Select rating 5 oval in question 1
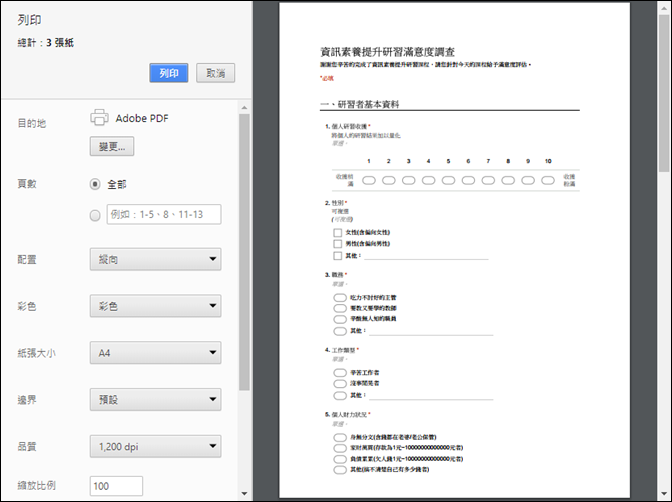Viewport: 672px width, 502px height. [x=448, y=180]
